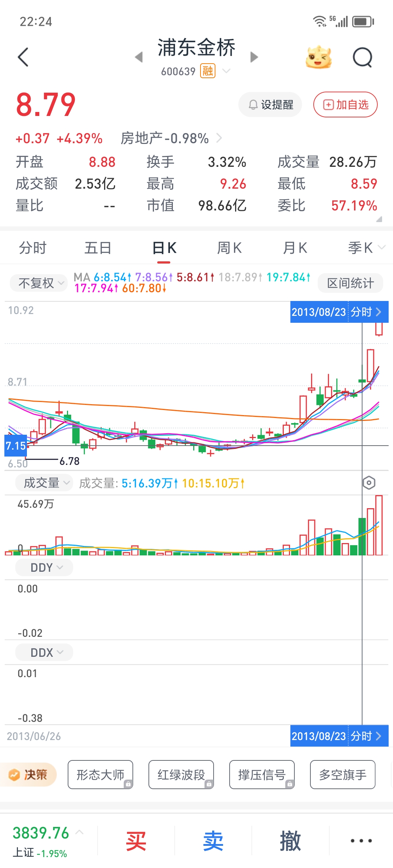Tap the 委比 57.19% value

(354, 206)
